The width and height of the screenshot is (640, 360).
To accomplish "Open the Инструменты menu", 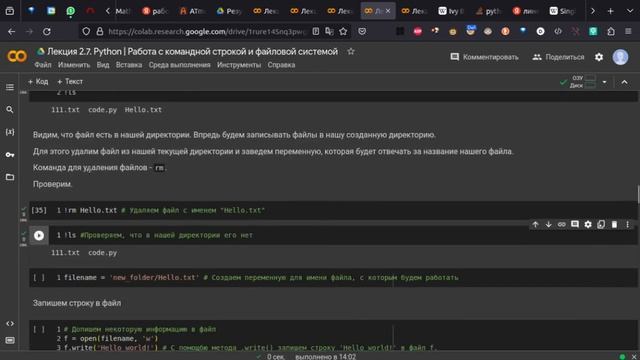I will coord(239,65).
